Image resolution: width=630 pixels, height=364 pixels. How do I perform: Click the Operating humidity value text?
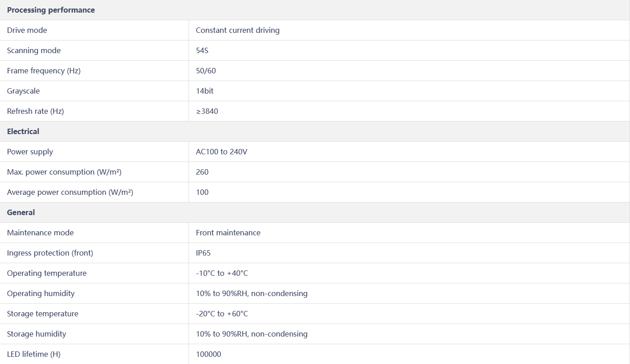[x=252, y=293]
